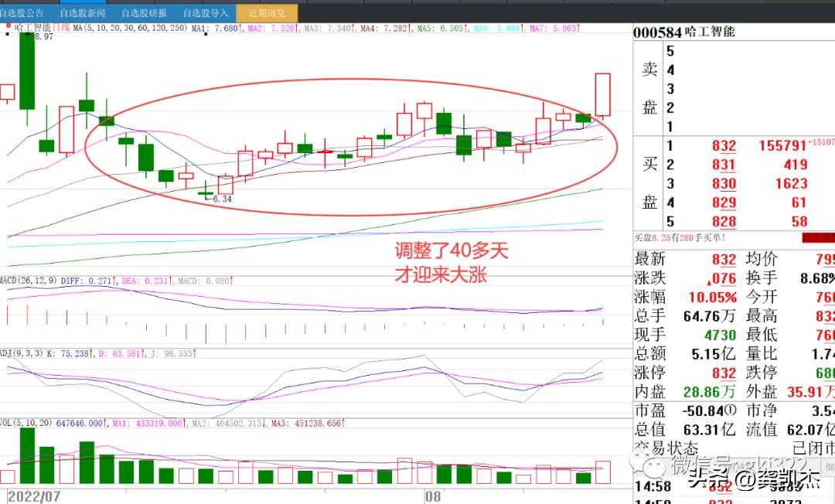Click the buy level 3 volume 1623

coord(792,184)
